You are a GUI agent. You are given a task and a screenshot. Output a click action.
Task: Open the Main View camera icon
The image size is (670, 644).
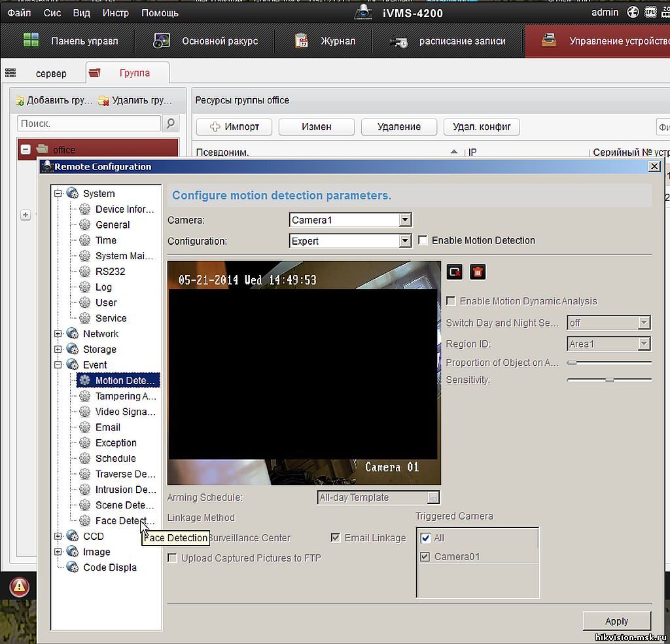[x=161, y=41]
